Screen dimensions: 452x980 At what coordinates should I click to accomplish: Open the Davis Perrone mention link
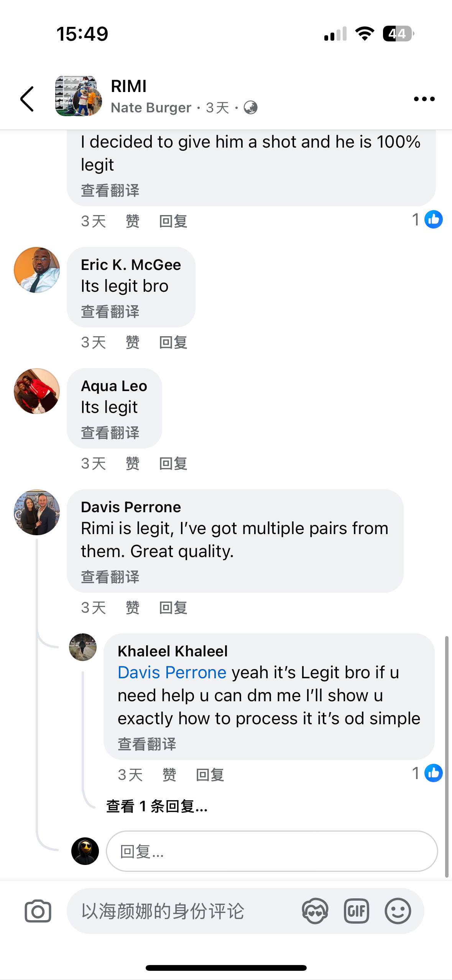(172, 673)
